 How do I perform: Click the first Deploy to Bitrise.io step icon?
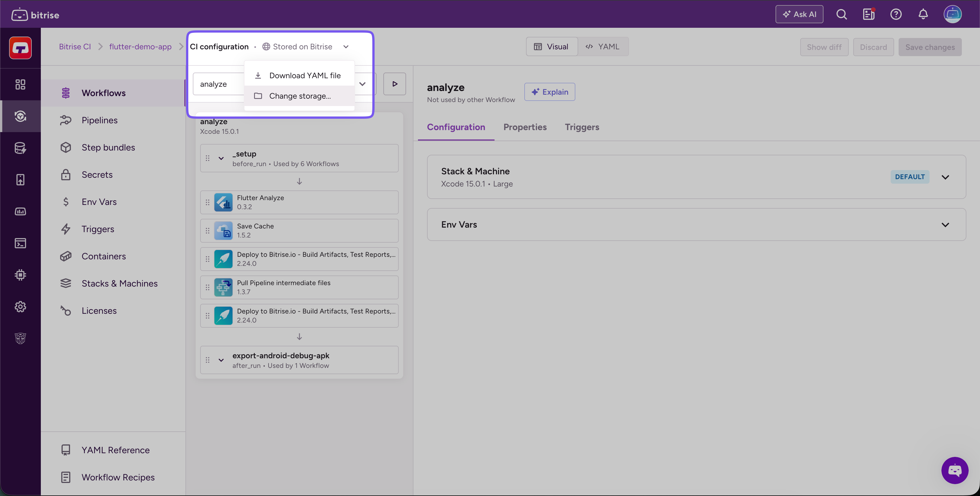pyautogui.click(x=223, y=259)
